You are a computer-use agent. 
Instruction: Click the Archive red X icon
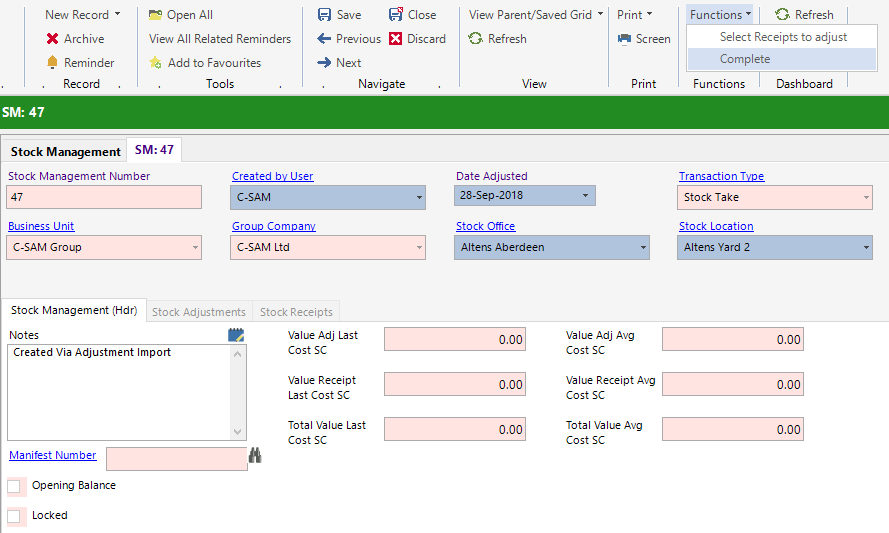coord(52,39)
